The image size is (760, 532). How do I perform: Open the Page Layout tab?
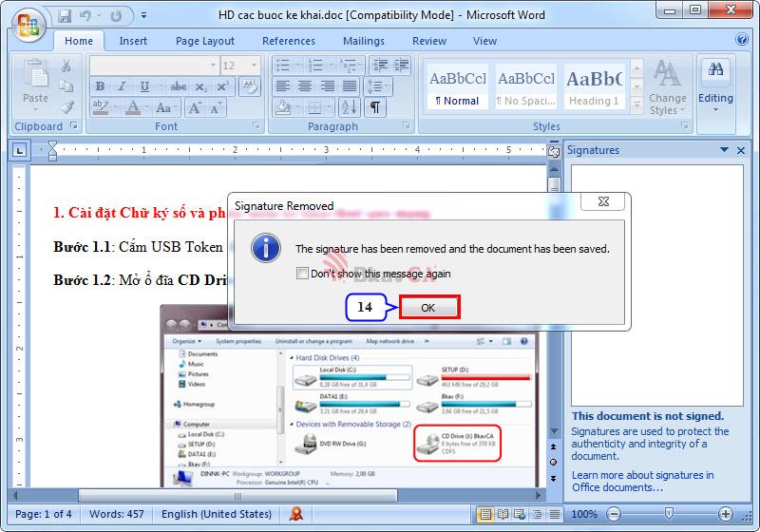(x=204, y=41)
